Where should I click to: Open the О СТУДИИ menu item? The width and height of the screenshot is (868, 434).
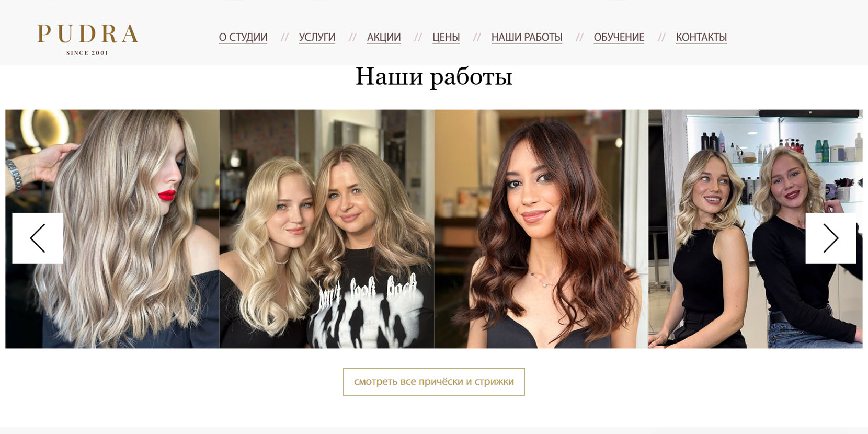point(243,37)
